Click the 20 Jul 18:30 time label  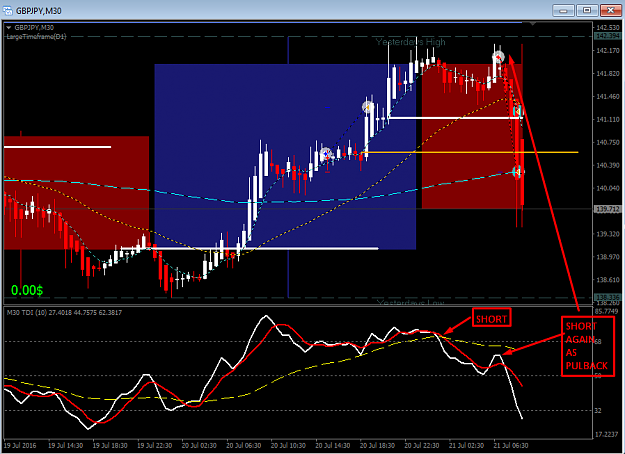(x=377, y=445)
